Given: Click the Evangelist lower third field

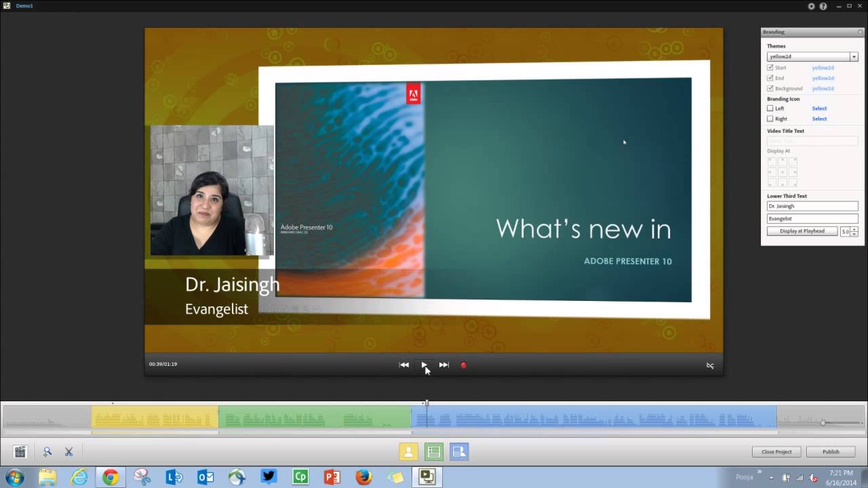Looking at the screenshot, I should [812, 219].
